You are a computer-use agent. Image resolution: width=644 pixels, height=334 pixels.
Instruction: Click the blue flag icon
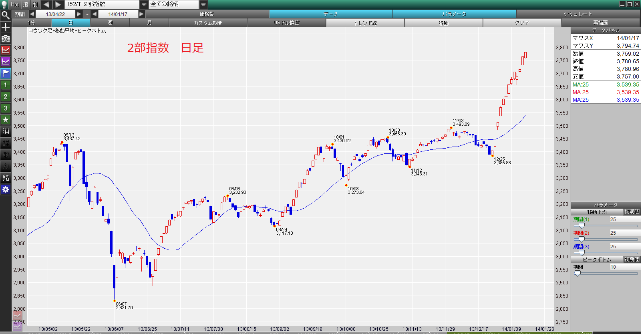pos(6,73)
